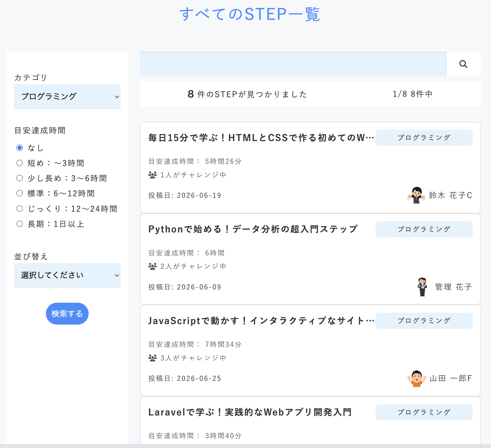Viewport: 491px width, 448px height.
Task: Click プログラミング tag on Python card
Action: point(424,229)
